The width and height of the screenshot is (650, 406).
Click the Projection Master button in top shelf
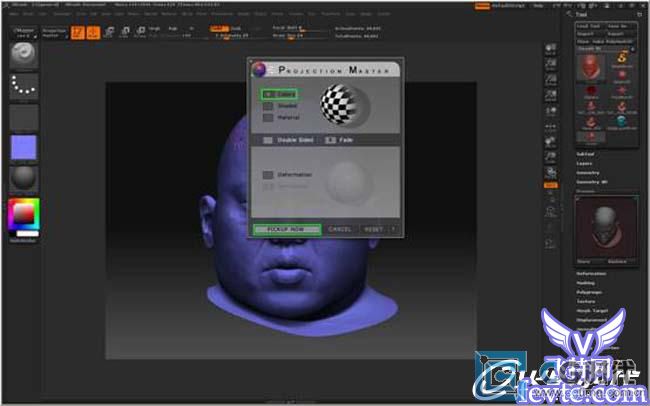(x=54, y=32)
